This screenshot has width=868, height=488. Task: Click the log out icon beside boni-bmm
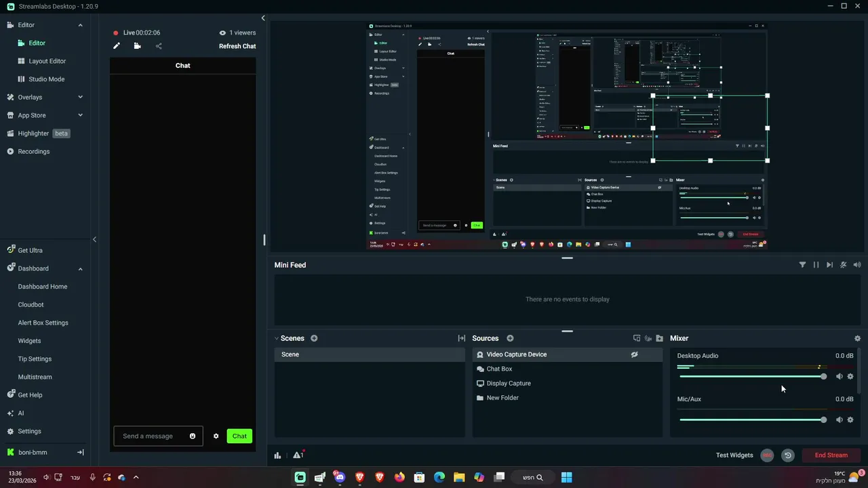(80, 452)
